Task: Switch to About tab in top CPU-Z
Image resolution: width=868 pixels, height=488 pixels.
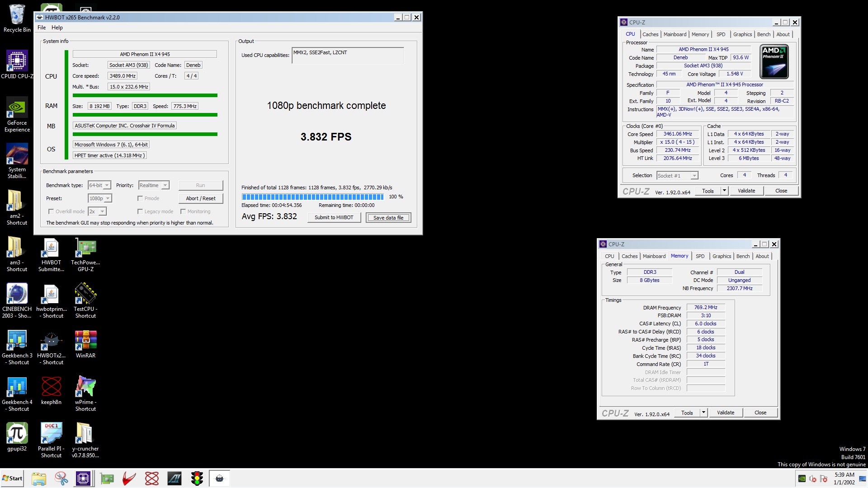Action: pos(783,34)
